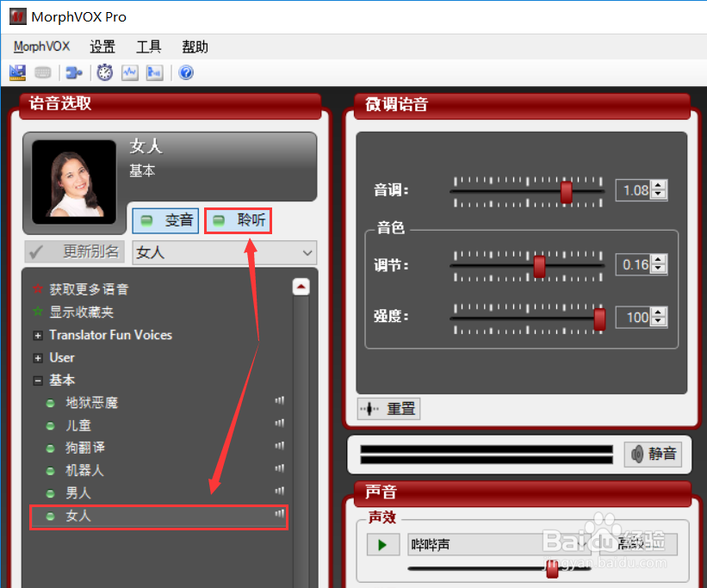This screenshot has height=588, width=707.
Task: Click the voice doctor setup toolbar icon
Action: tap(17, 72)
